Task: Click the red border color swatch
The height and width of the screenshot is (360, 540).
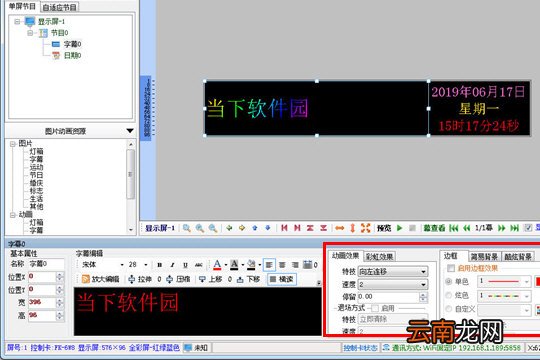Action: click(x=537, y=282)
